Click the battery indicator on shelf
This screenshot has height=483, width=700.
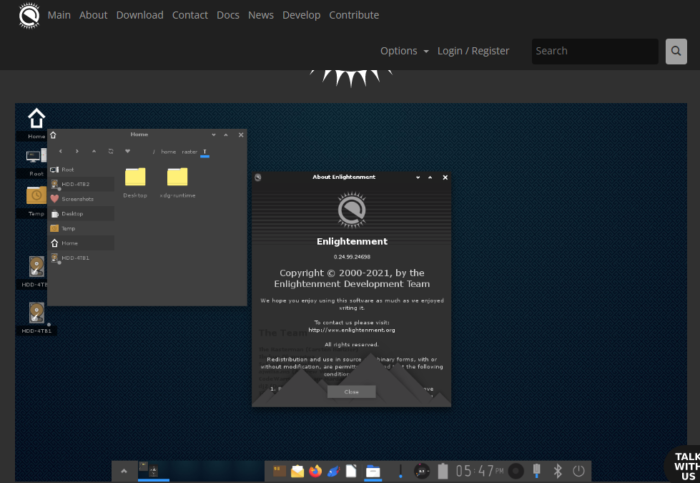[x=442, y=471]
